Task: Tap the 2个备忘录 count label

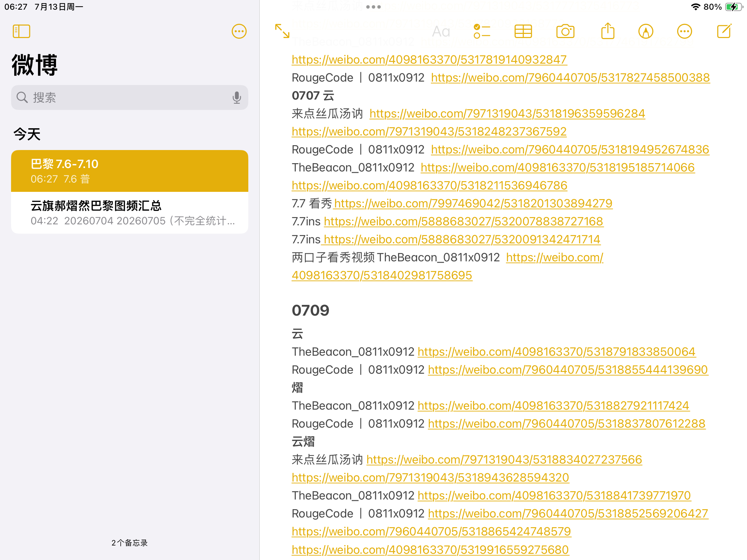Action: click(x=130, y=543)
